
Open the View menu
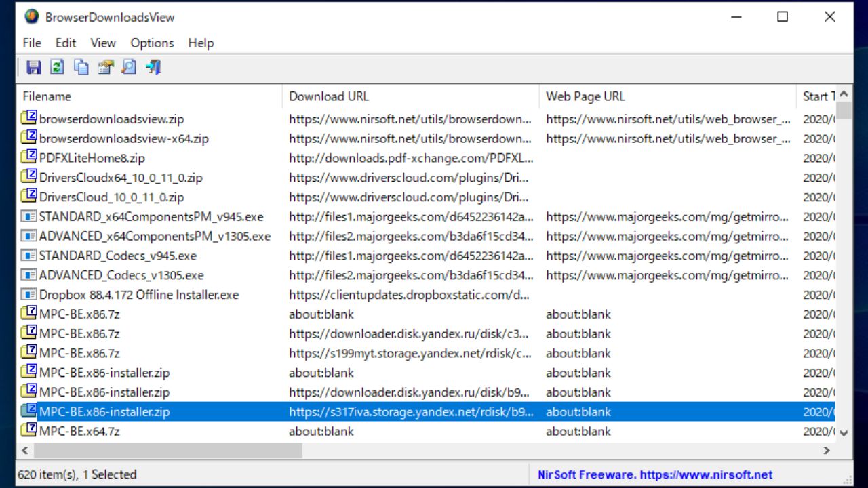103,43
